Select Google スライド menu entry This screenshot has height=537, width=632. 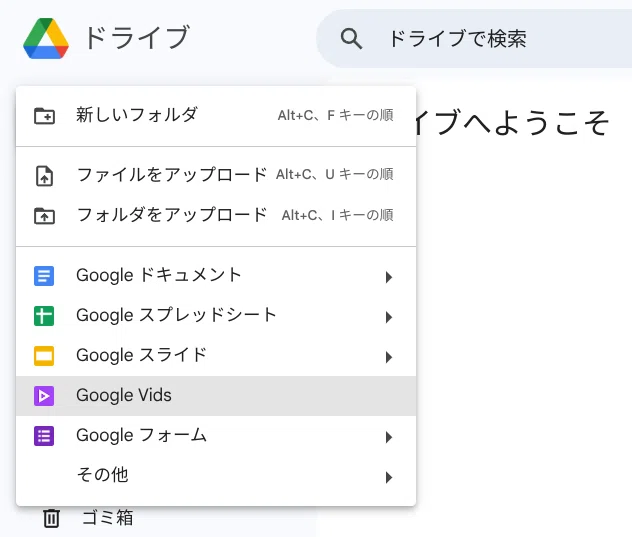216,356
